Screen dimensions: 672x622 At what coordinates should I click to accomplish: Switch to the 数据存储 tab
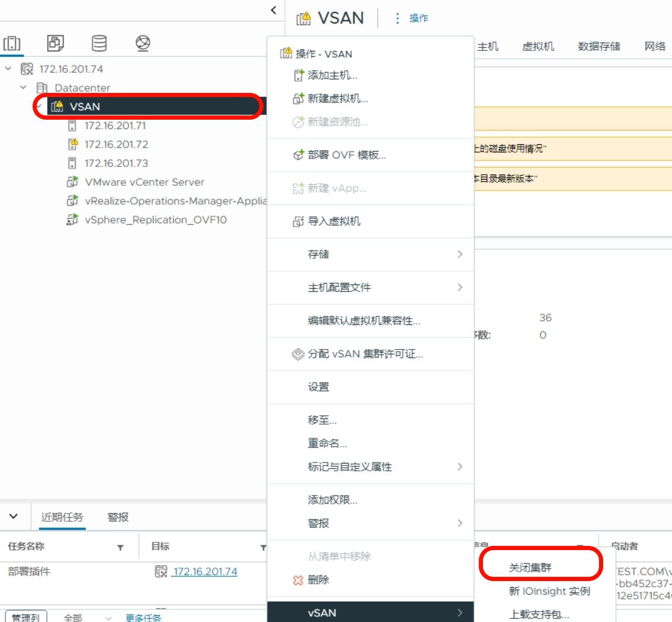pyautogui.click(x=599, y=47)
